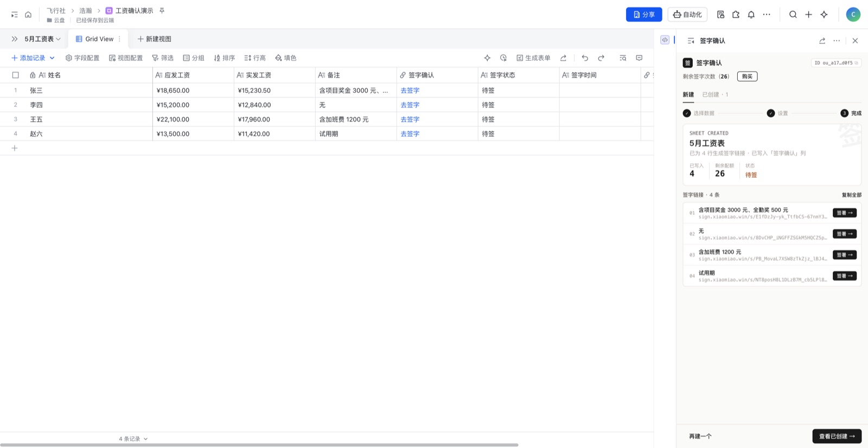Click the blue 分享 button
The image size is (868, 448).
click(x=644, y=15)
